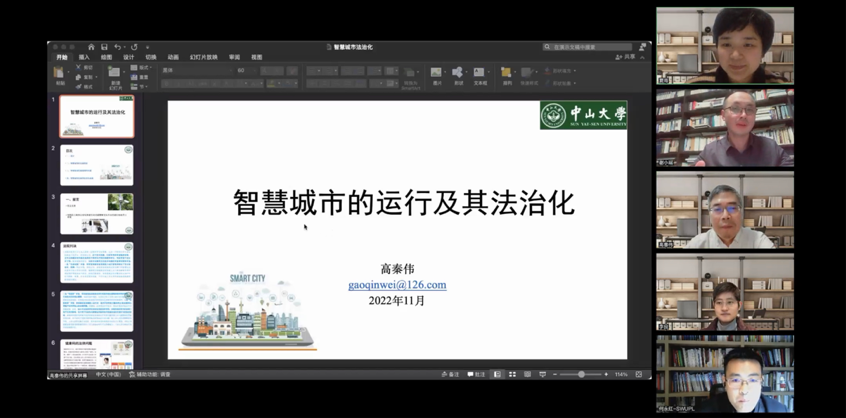Screen dimensions: 846x418
Task: Click the Save icon in the quick access toolbar
Action: 104,47
